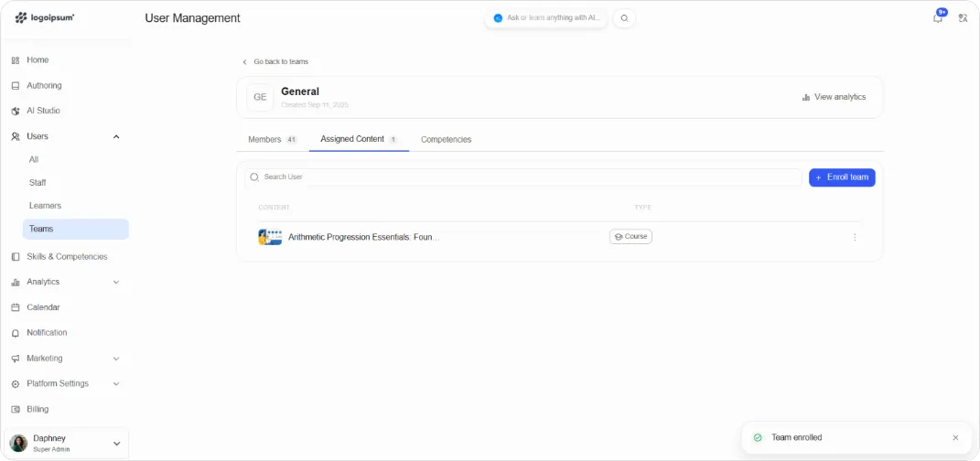
Task: Switch to the Members tab
Action: pyautogui.click(x=273, y=139)
